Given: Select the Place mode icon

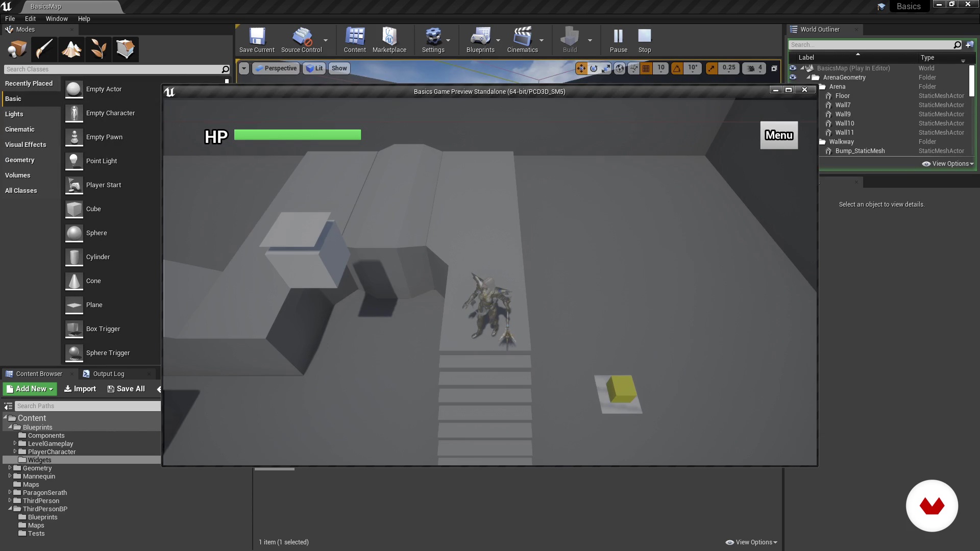Looking at the screenshot, I should [x=17, y=49].
